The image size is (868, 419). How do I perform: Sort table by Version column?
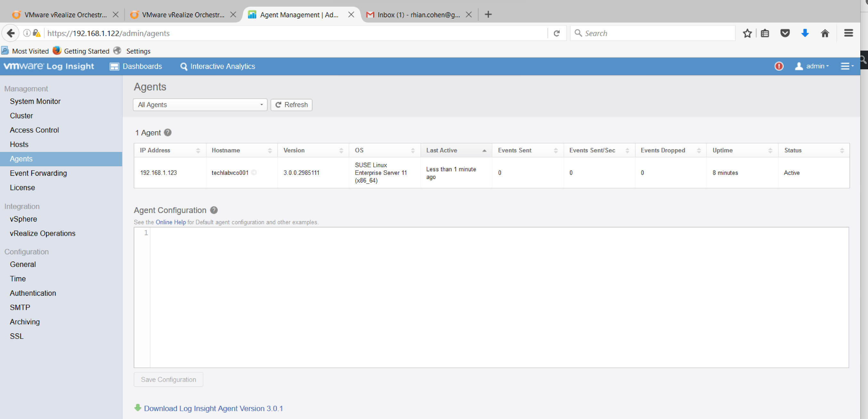point(313,150)
